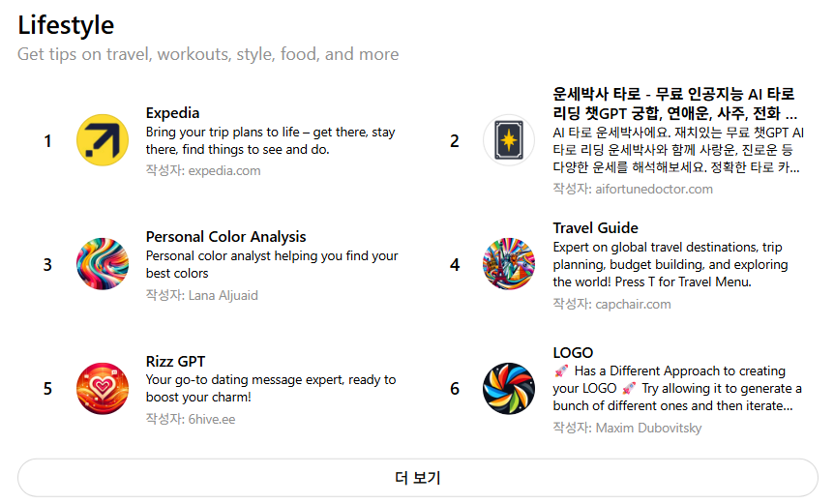Select the tarot card fortune icon
The height and width of the screenshot is (504, 834).
tap(509, 140)
